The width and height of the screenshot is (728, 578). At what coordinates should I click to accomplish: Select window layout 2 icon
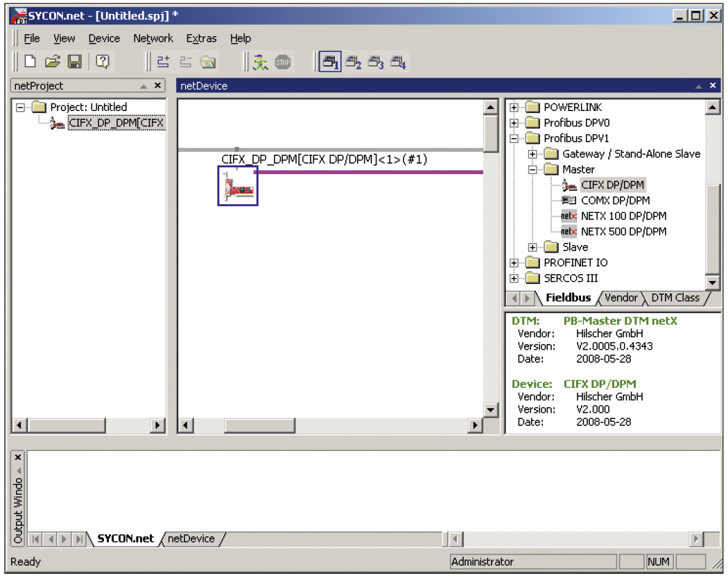pos(354,62)
